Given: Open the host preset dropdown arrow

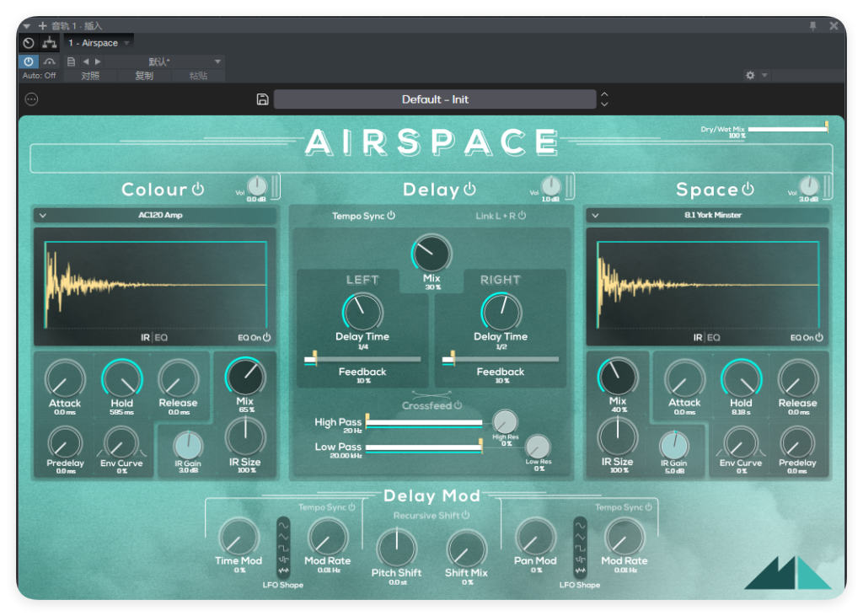Looking at the screenshot, I should click(x=217, y=62).
